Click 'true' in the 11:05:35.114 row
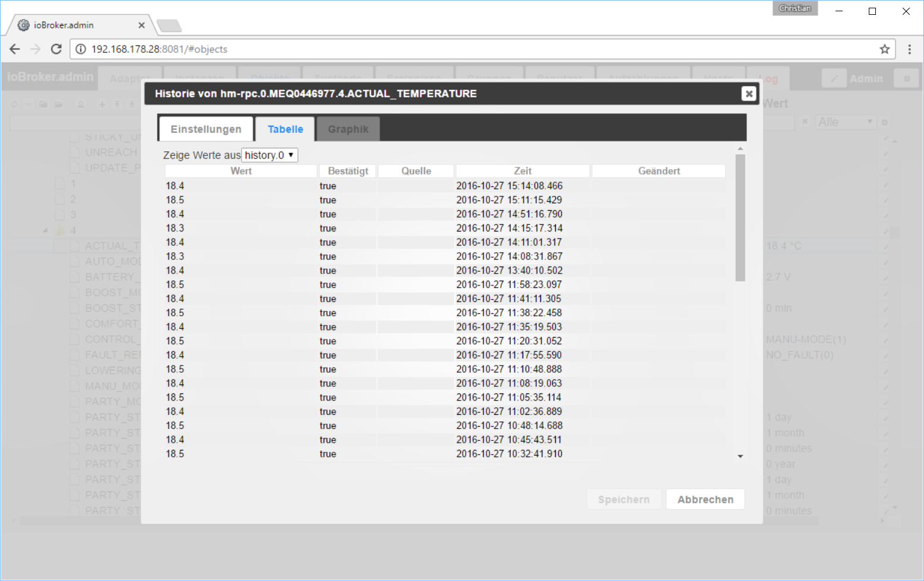The width and height of the screenshot is (924, 581). coord(328,398)
